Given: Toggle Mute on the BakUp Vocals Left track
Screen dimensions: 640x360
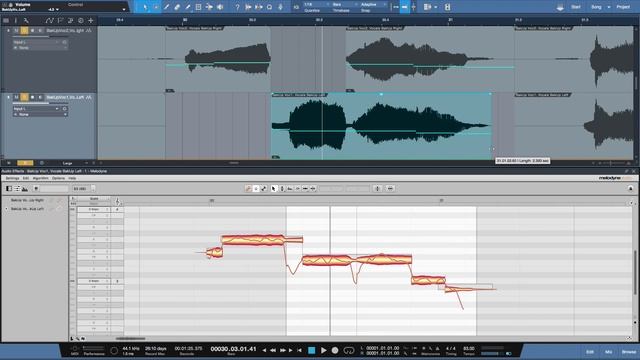Looking at the screenshot, I should pyautogui.click(x=16, y=97).
